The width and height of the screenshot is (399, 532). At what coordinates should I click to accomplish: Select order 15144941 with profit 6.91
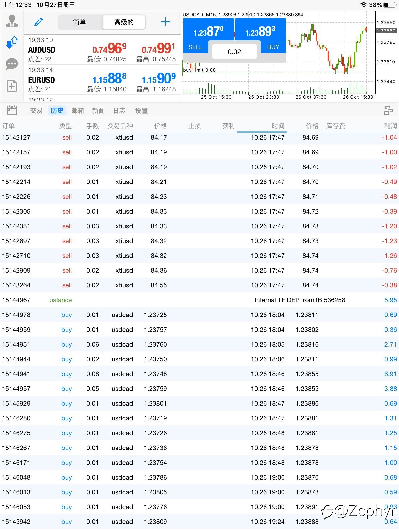tap(199, 374)
